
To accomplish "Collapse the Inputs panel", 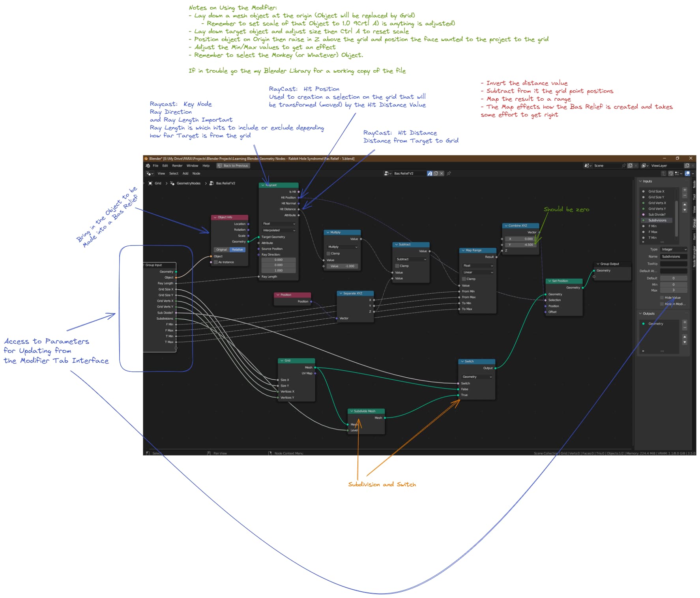I will tap(640, 181).
